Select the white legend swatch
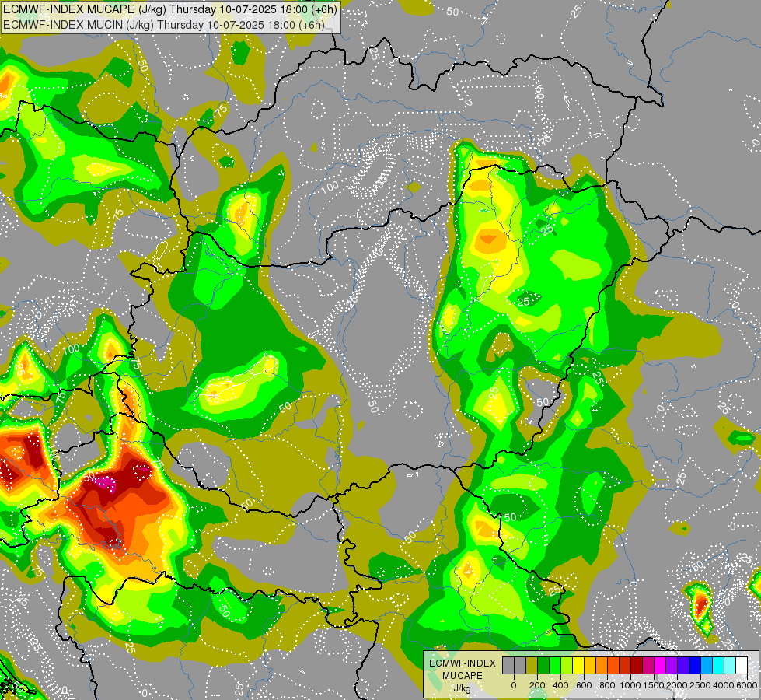Screen dimensions: 761x700 (741, 666)
